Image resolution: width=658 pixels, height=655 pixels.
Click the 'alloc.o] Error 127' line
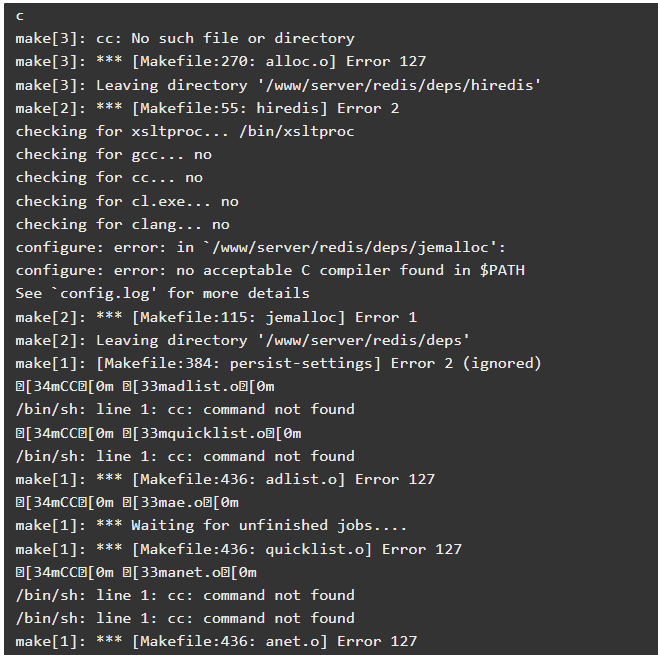pyautogui.click(x=221, y=62)
